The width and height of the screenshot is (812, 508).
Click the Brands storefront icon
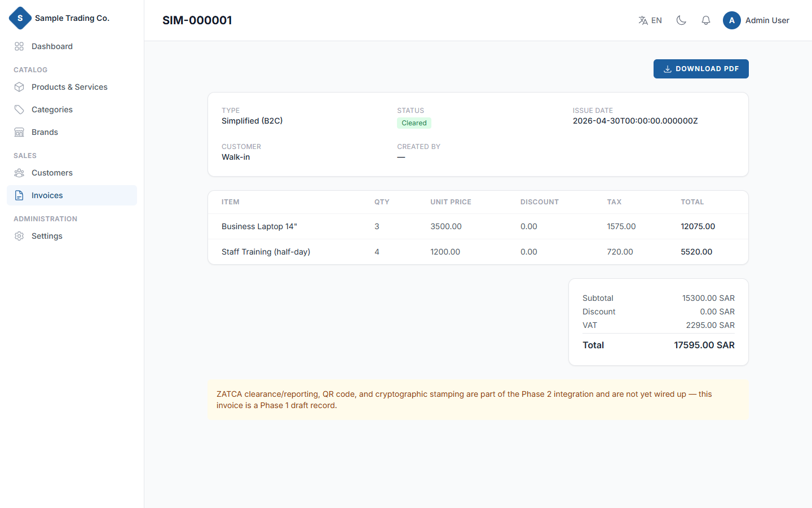[19, 132]
